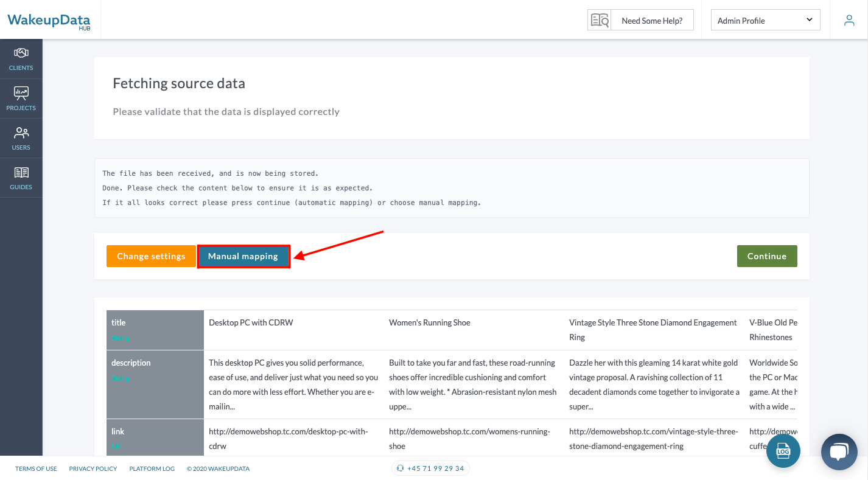Open the floating LOG file icon

(783, 451)
